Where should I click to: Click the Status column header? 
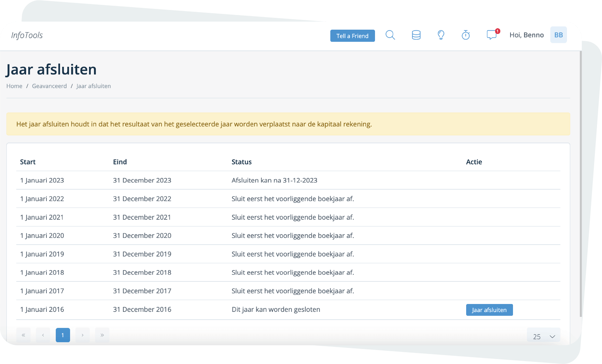pos(242,162)
